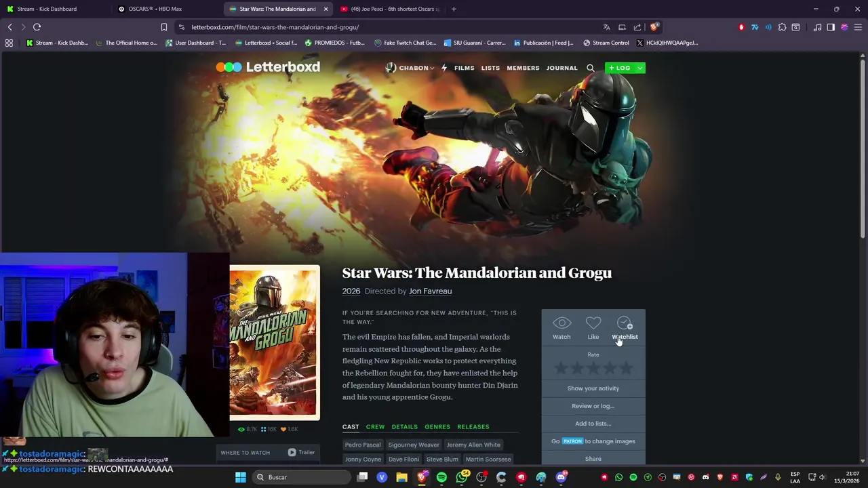Open director Jon Favreau's page
The height and width of the screenshot is (488, 868).
tap(430, 291)
